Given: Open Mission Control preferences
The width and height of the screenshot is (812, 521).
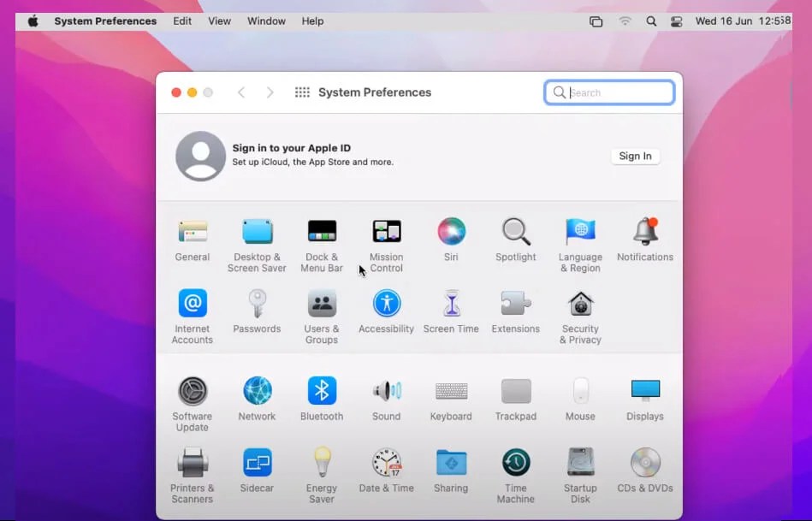Looking at the screenshot, I should click(x=387, y=232).
